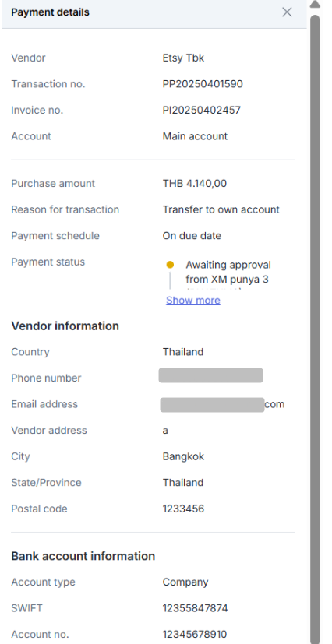Click the blurred phone number field
The image size is (332, 644).
tap(210, 375)
